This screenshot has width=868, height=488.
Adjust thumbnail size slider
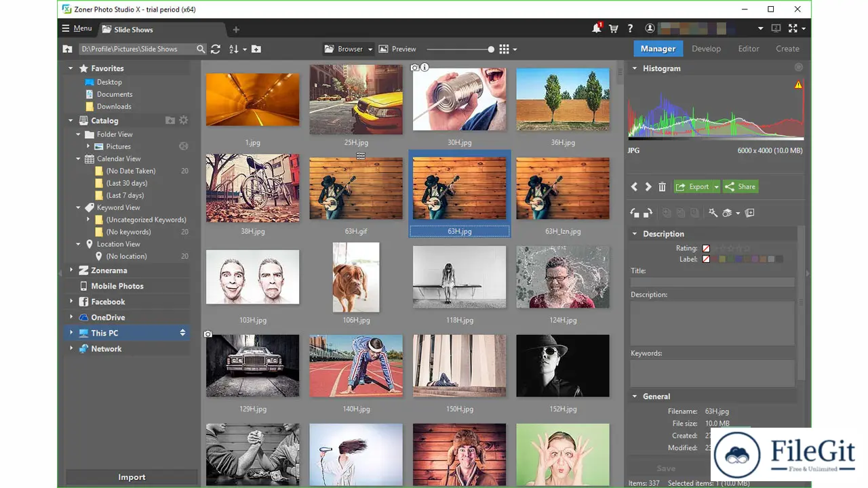tap(491, 49)
